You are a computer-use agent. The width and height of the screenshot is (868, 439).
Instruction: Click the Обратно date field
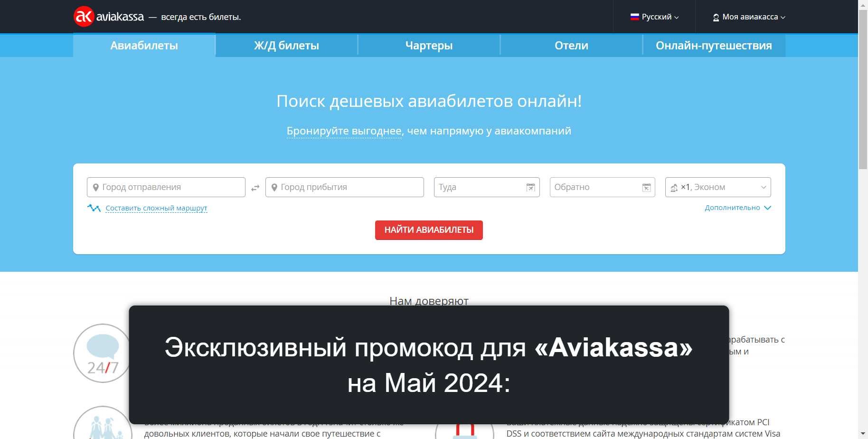tap(603, 187)
